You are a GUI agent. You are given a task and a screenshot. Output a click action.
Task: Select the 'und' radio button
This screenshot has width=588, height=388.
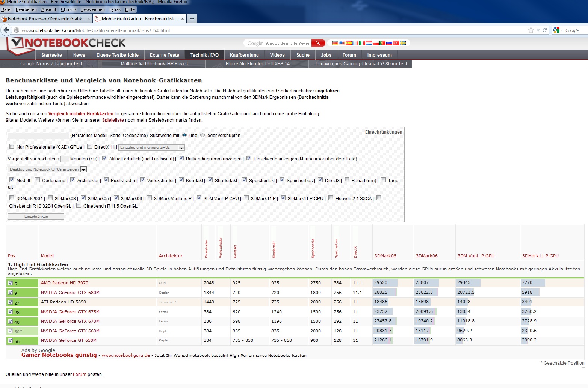(184, 135)
